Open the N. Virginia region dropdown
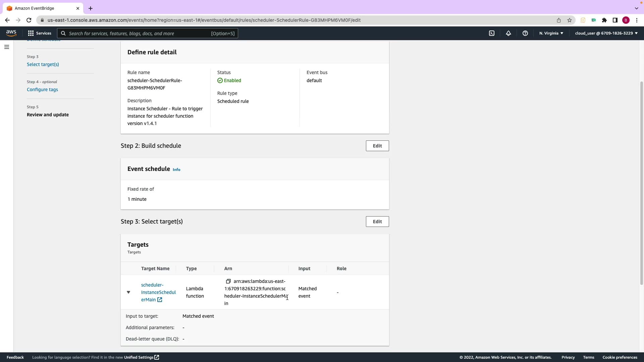 pyautogui.click(x=551, y=33)
